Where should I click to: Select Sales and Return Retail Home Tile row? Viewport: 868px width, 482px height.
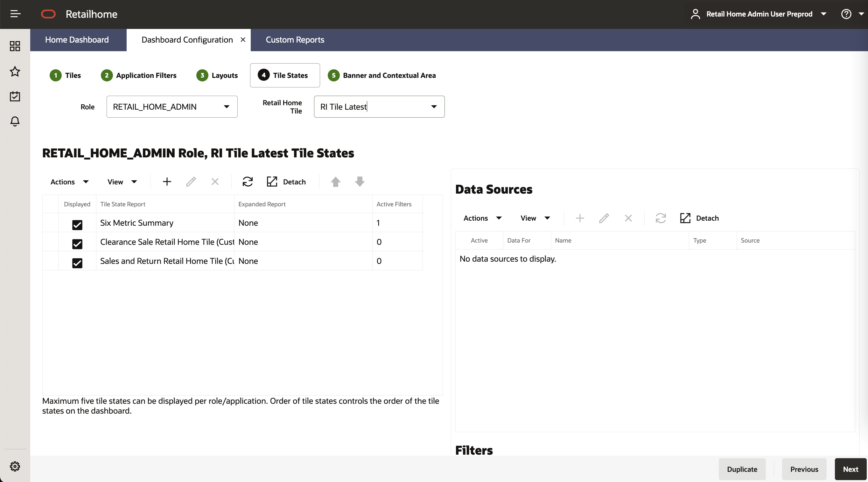point(233,261)
